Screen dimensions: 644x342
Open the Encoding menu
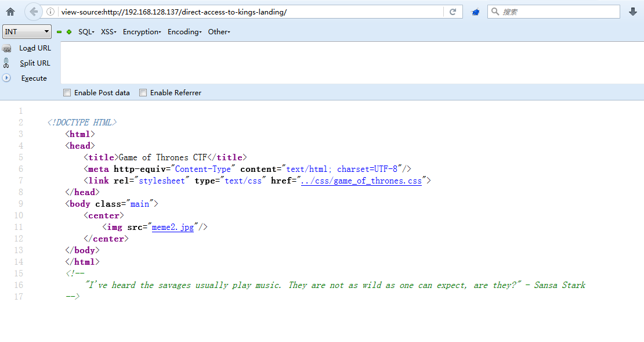[184, 32]
